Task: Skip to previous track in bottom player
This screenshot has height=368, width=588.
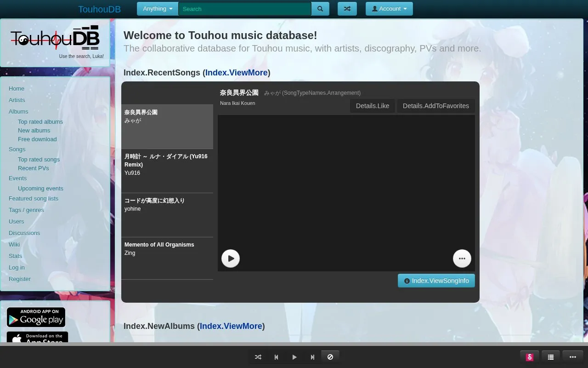Action: coord(276,357)
